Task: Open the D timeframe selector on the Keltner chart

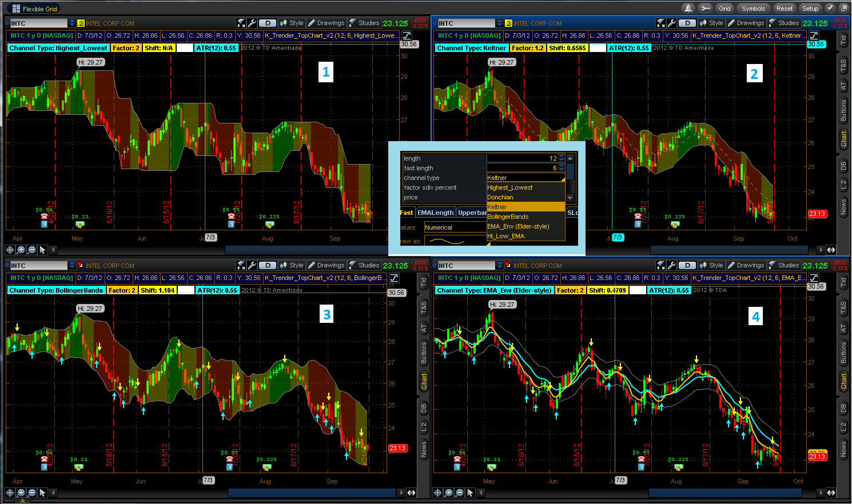Action: [x=687, y=23]
